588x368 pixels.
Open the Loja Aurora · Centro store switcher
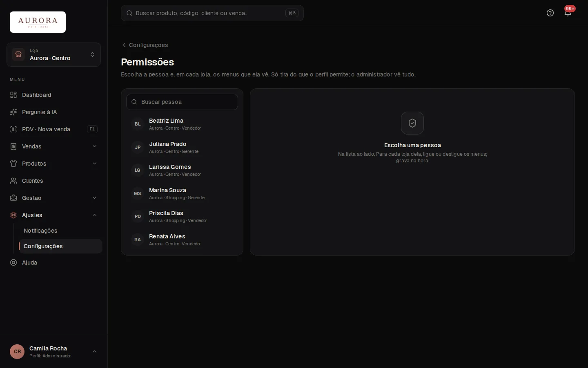click(x=53, y=54)
